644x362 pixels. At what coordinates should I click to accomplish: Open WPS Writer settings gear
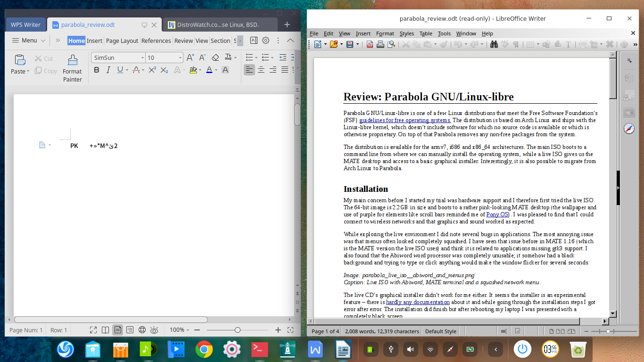click(x=266, y=41)
